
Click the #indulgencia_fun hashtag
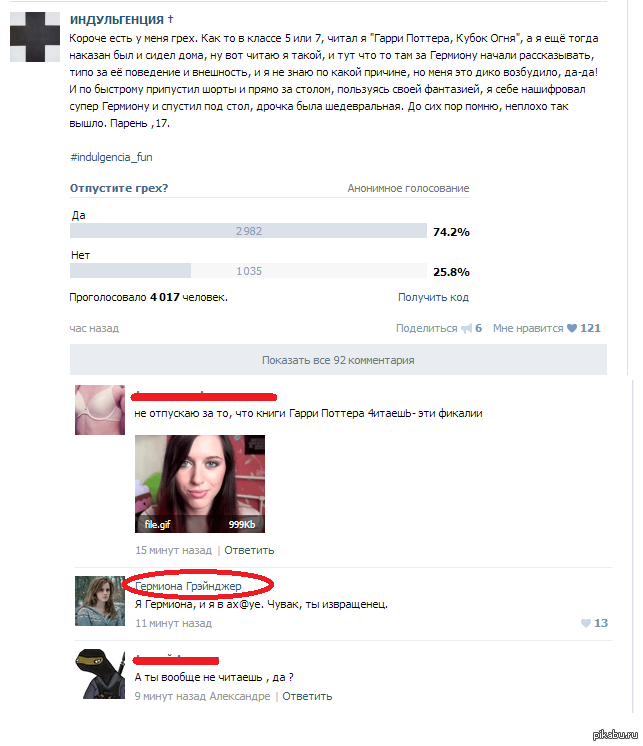click(x=111, y=157)
